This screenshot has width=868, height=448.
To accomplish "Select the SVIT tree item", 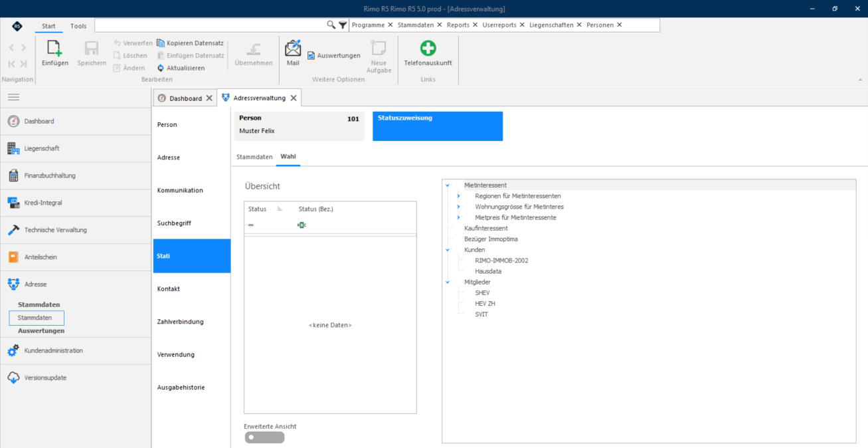I will tap(481, 314).
